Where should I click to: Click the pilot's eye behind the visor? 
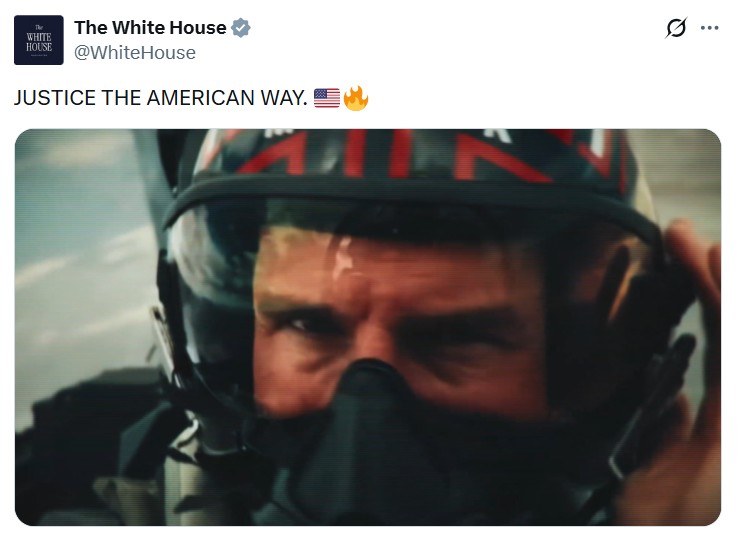click(304, 324)
